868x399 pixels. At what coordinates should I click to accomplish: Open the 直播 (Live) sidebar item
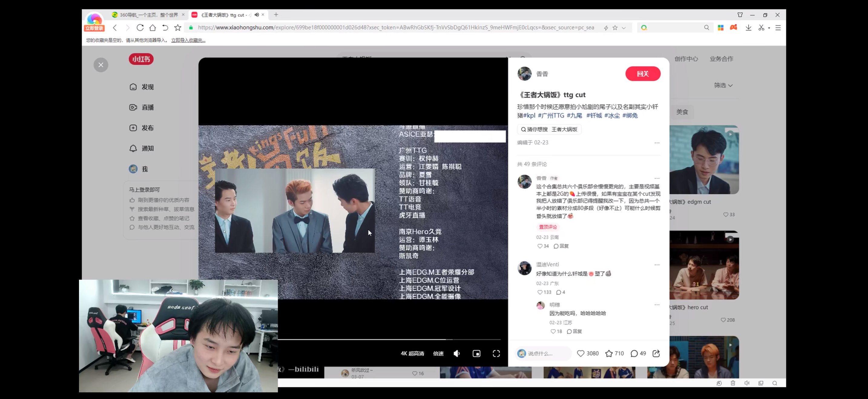(x=142, y=107)
